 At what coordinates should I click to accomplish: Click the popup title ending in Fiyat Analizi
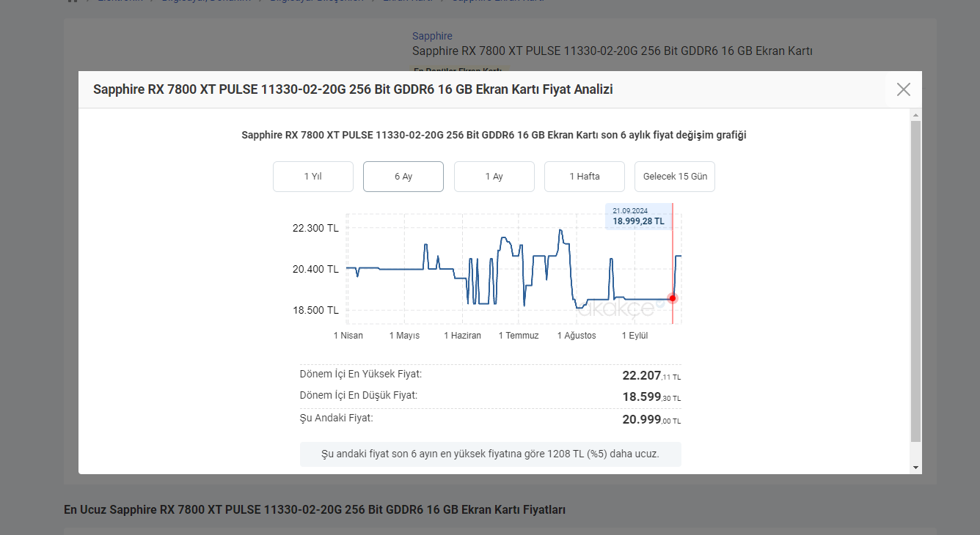coord(353,89)
